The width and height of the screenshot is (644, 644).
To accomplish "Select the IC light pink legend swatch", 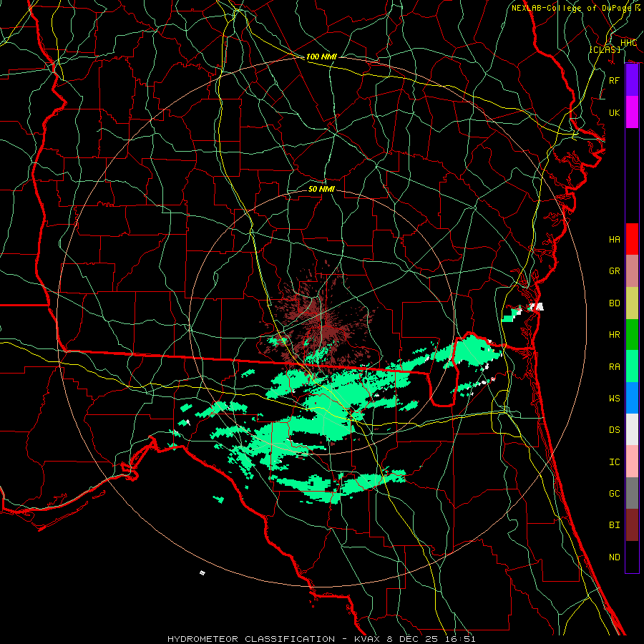I will [x=632, y=462].
